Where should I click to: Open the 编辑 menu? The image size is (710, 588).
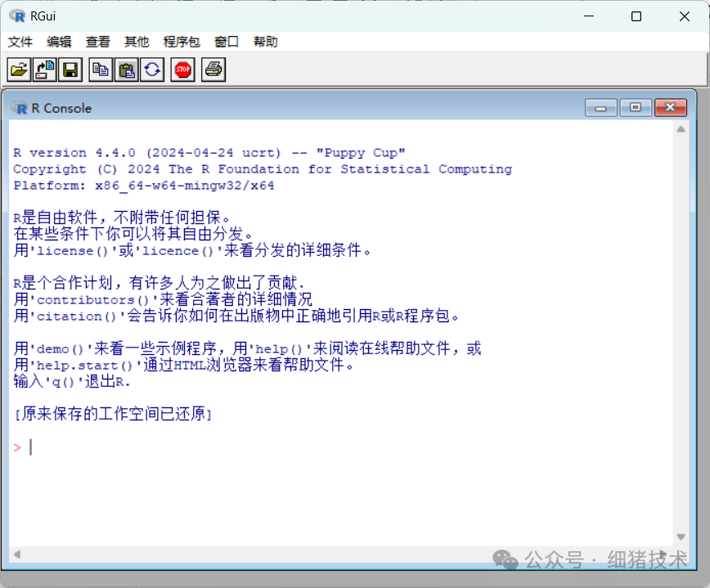click(x=60, y=42)
